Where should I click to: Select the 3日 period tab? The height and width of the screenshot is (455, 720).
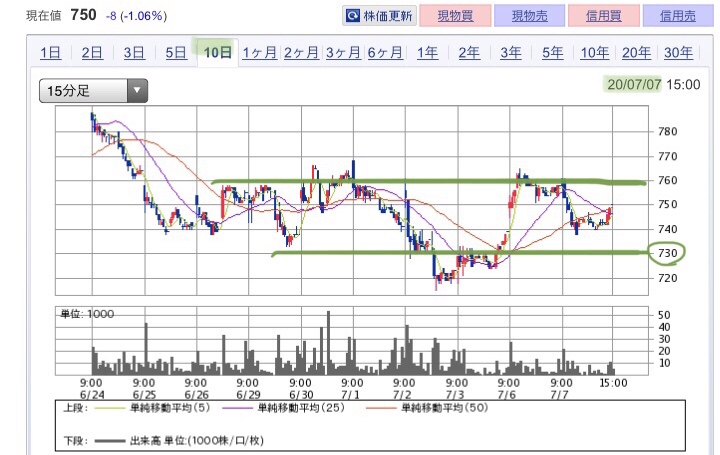tap(134, 53)
